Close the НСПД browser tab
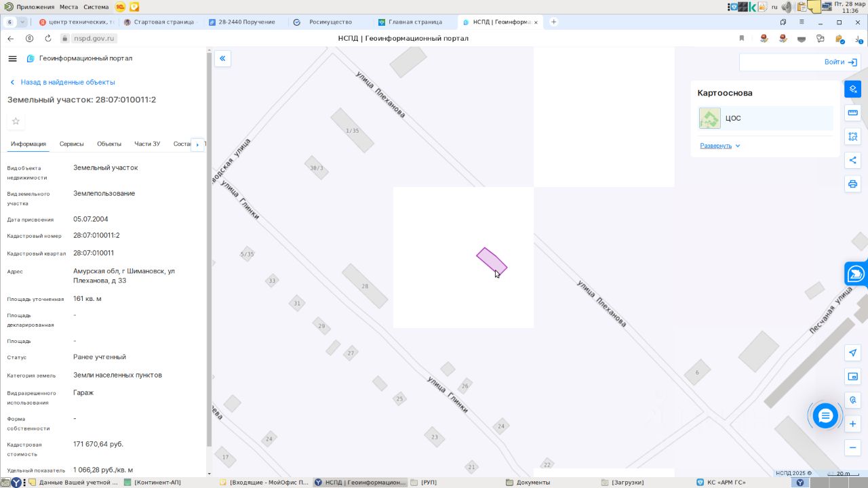Screen dimensions: 868x488 pyautogui.click(x=536, y=22)
